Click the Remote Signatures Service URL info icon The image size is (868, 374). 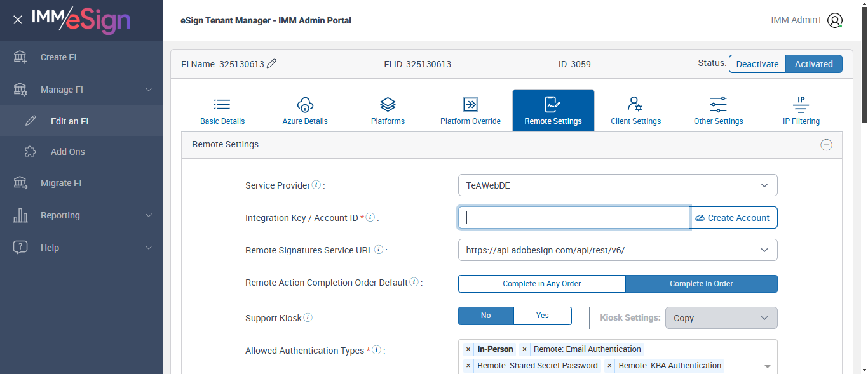[379, 250]
